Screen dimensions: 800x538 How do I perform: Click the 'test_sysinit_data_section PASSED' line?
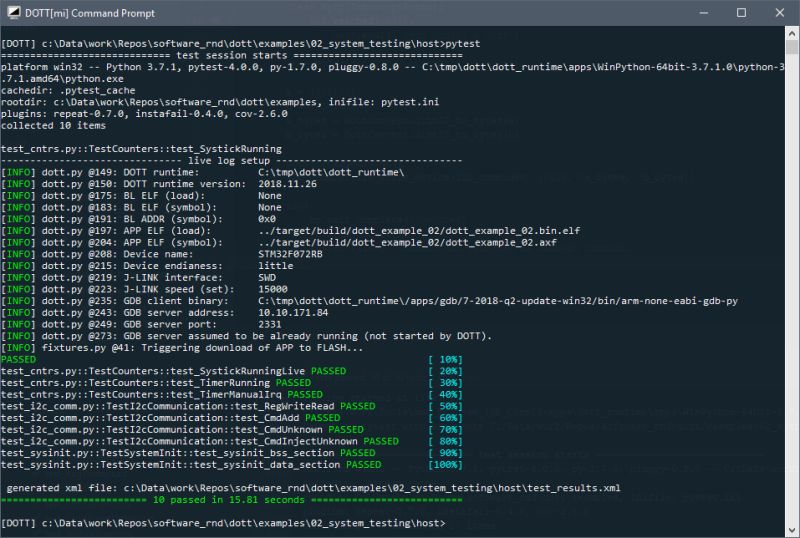tap(191, 466)
